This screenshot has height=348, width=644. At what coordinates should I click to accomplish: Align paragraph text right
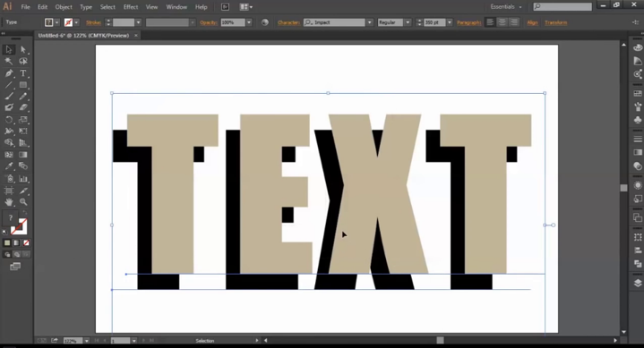(514, 22)
